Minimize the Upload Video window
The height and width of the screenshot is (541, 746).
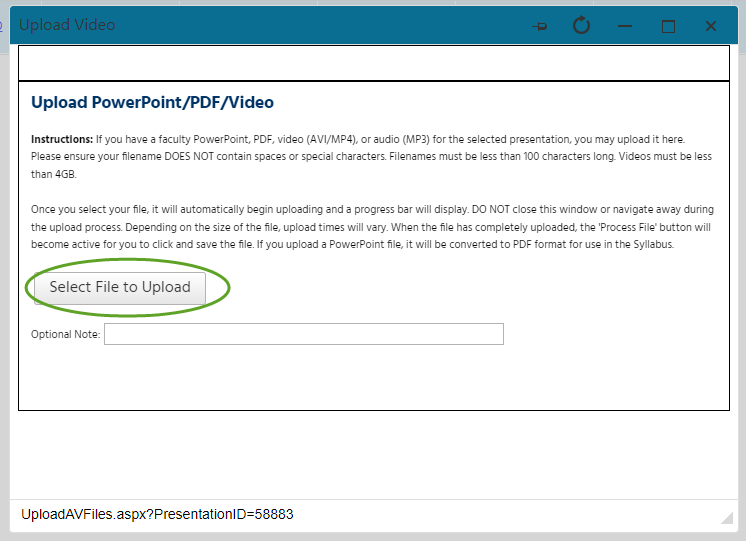pyautogui.click(x=625, y=26)
